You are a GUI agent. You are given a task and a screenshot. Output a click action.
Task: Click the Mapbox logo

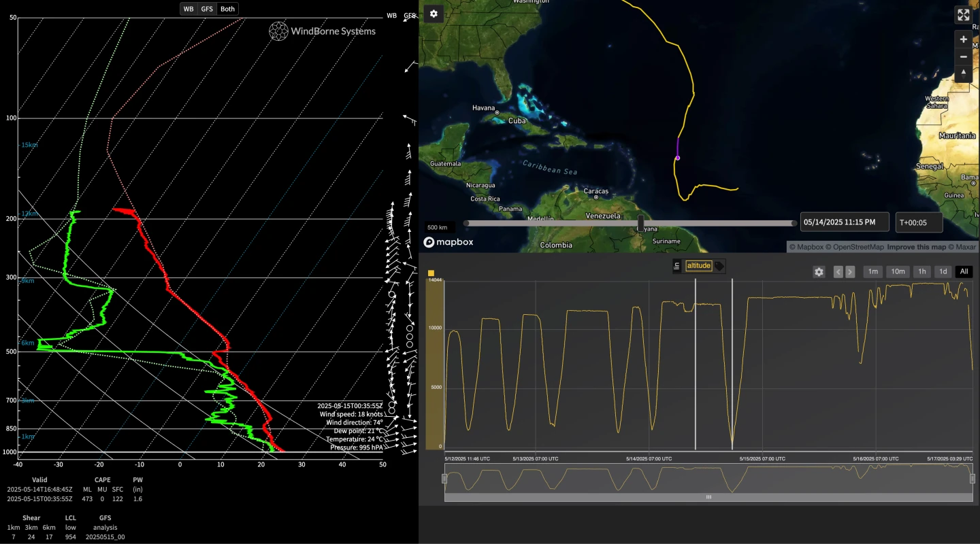(x=448, y=242)
